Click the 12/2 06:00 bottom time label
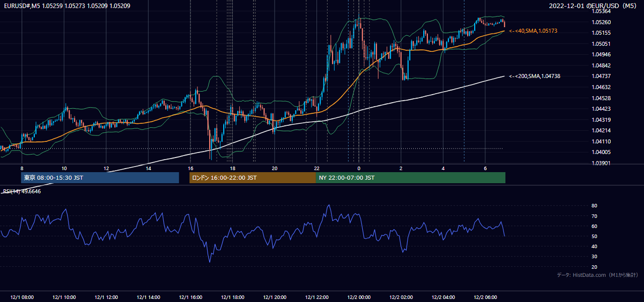This screenshot has width=644, height=302. click(x=485, y=297)
